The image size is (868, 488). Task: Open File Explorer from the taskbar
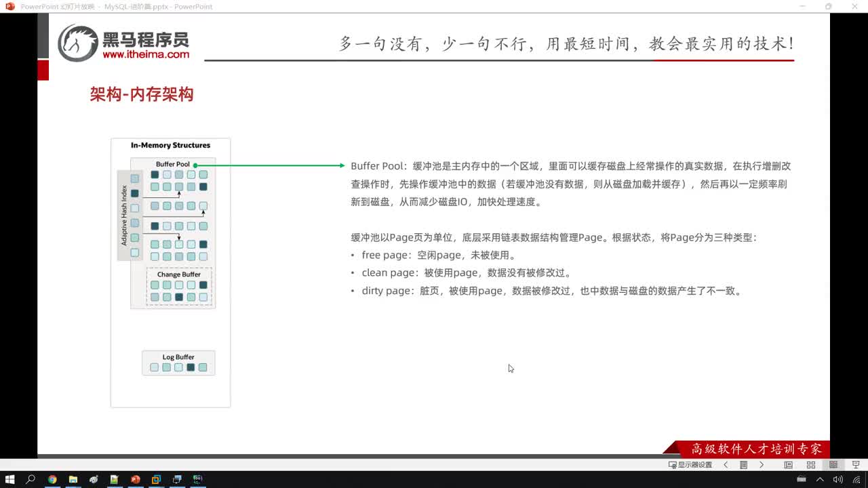[x=73, y=479]
